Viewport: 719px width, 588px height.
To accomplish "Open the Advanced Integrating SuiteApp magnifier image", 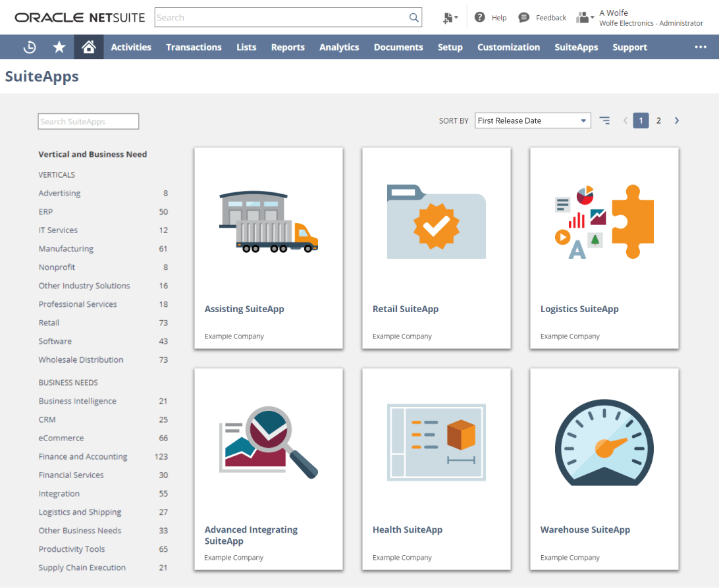I will tap(269, 442).
